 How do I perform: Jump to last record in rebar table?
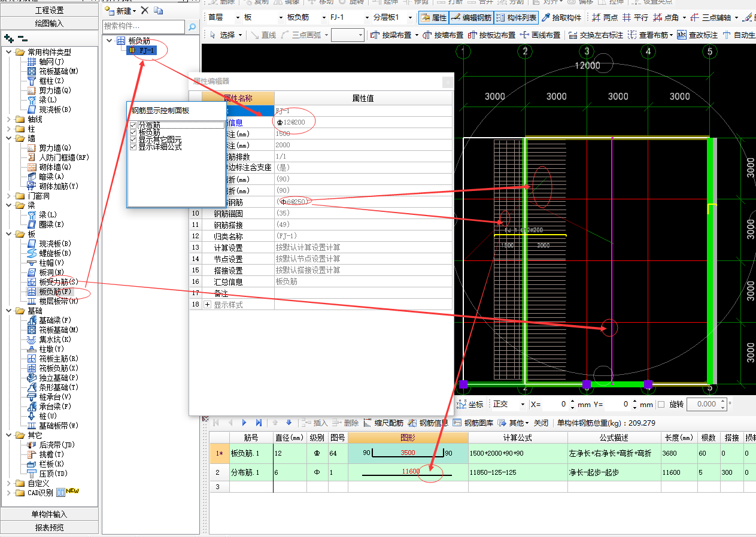coord(259,423)
